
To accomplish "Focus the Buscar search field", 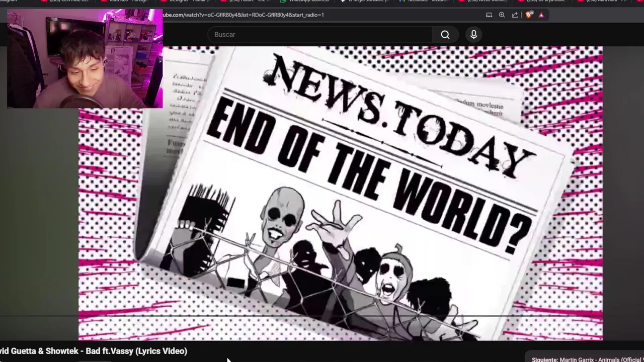I will click(320, 34).
